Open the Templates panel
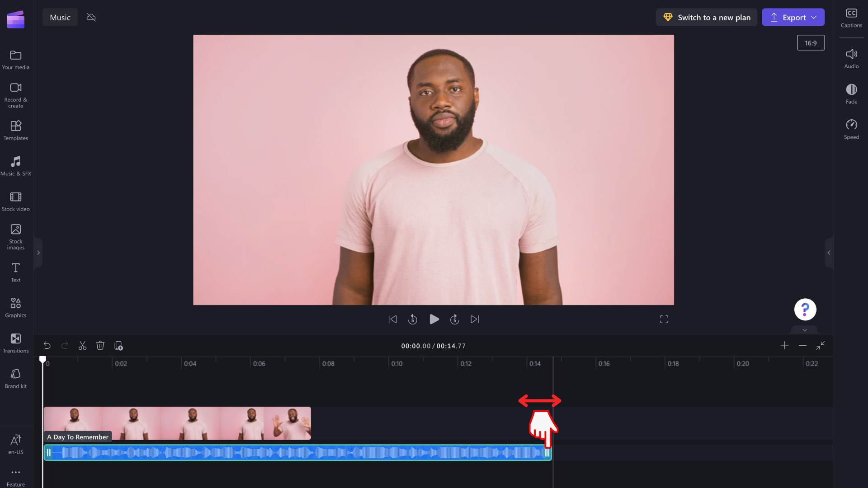The height and width of the screenshot is (488, 868). (15, 130)
